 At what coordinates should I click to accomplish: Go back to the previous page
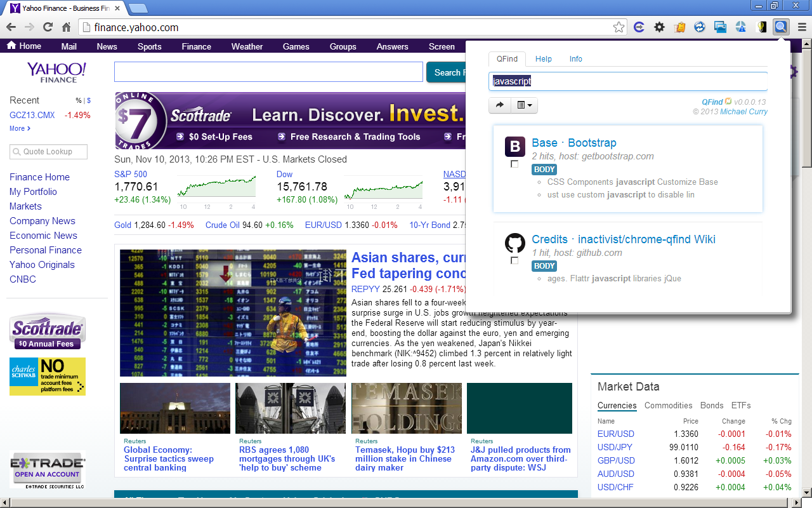click(10, 27)
